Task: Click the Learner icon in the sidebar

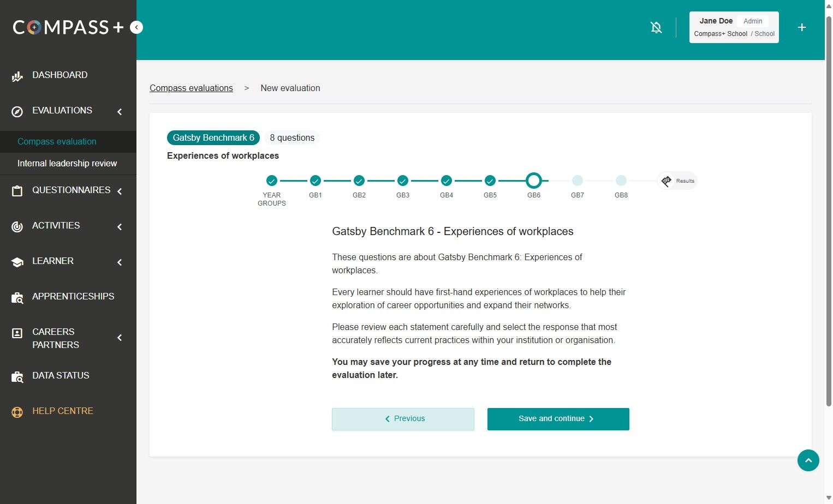Action: [x=17, y=262]
